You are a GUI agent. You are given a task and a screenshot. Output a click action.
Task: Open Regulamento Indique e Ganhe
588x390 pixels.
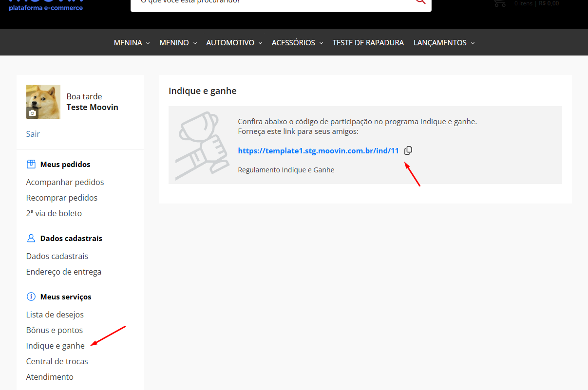click(286, 170)
